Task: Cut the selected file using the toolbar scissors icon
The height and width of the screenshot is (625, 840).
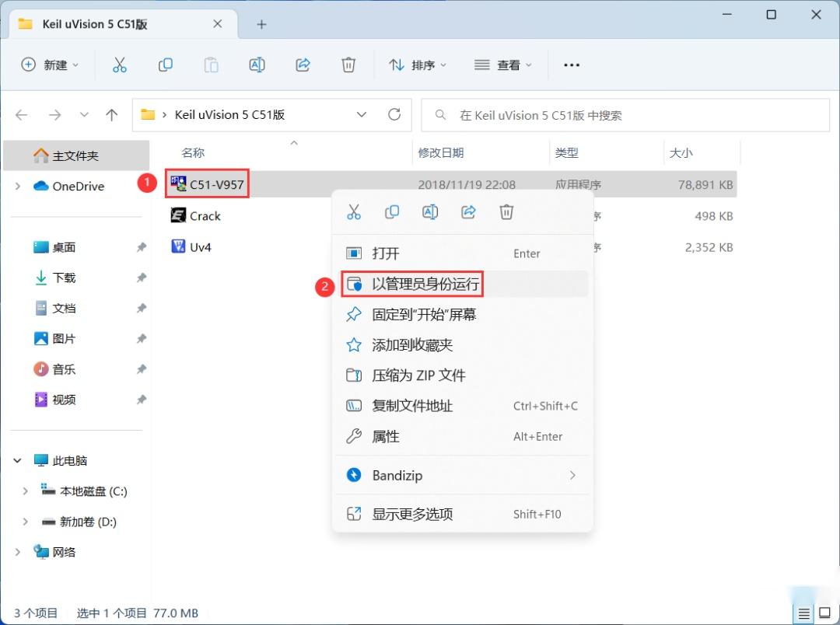Action: [119, 65]
